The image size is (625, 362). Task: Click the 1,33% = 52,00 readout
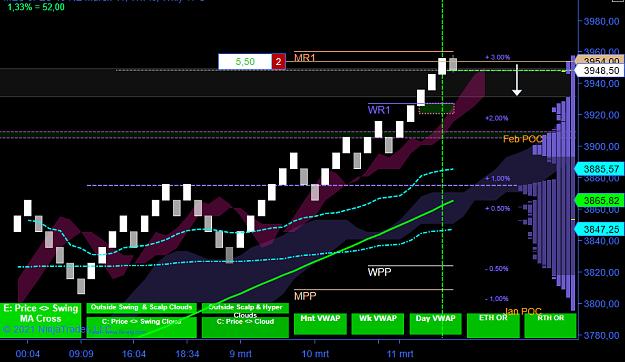click(36, 7)
